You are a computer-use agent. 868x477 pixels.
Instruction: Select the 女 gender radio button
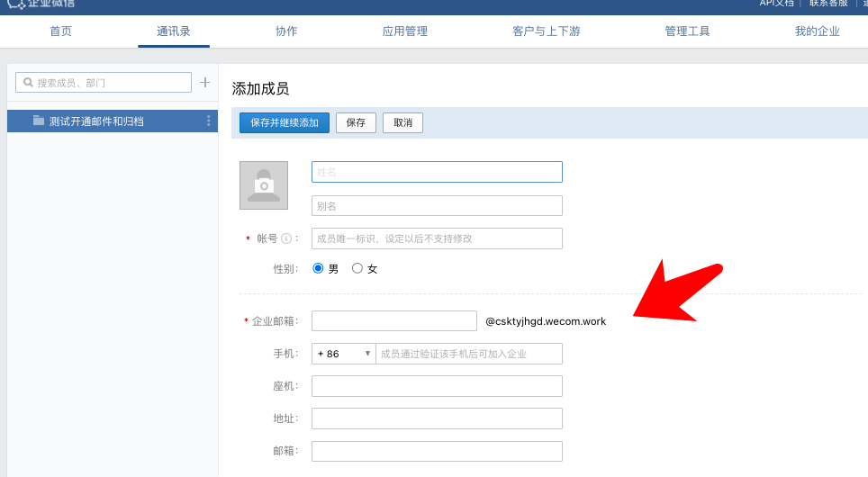click(357, 268)
